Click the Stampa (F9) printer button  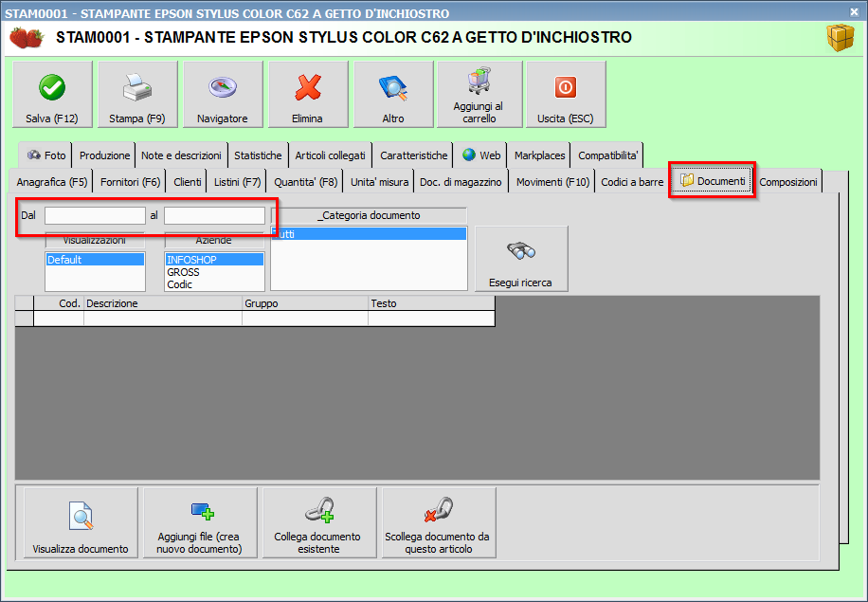(137, 95)
